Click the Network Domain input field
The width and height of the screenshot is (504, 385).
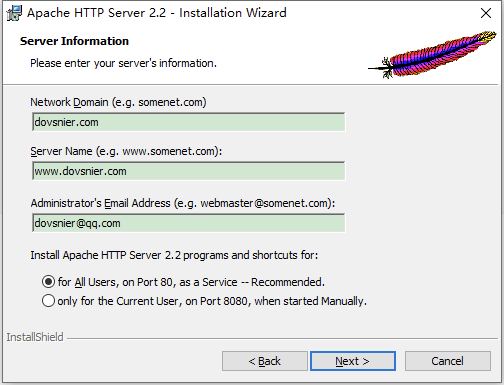[x=189, y=122]
